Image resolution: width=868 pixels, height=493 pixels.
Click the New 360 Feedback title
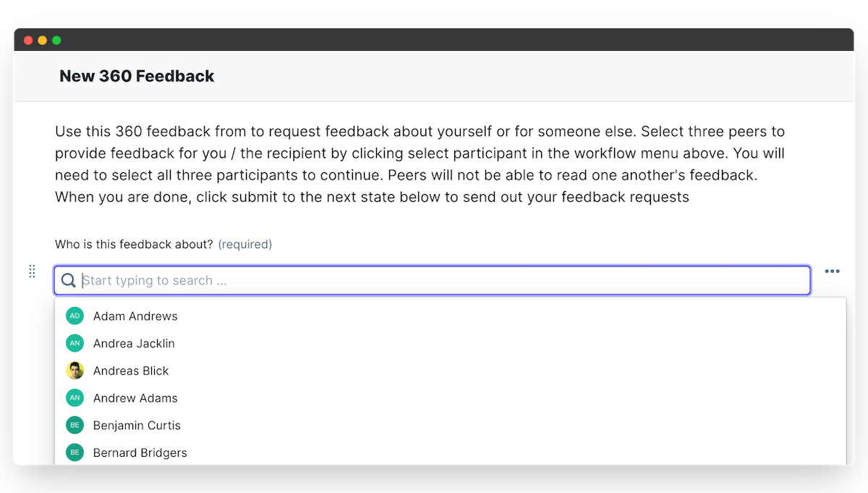pyautogui.click(x=137, y=76)
